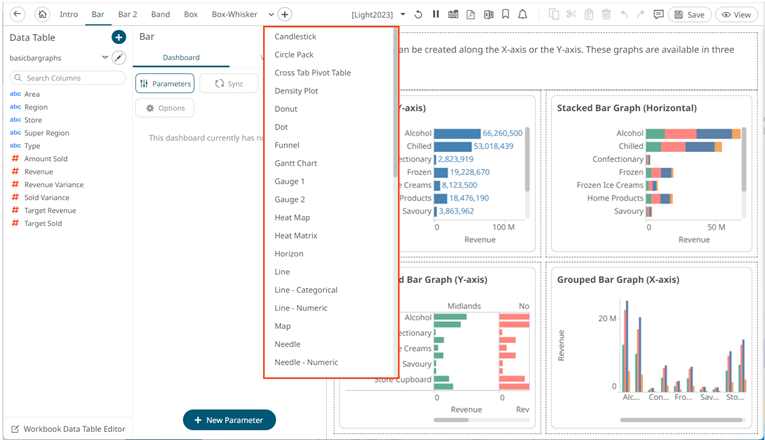Add a new data table
Viewport: 765px width, 440px height.
click(118, 37)
